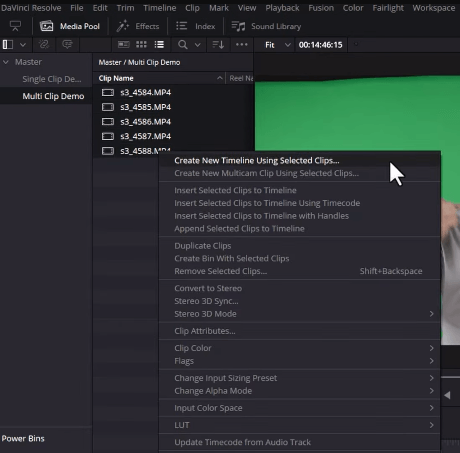Open the three-dot media pool options menu
The image size is (460, 453).
click(242, 45)
